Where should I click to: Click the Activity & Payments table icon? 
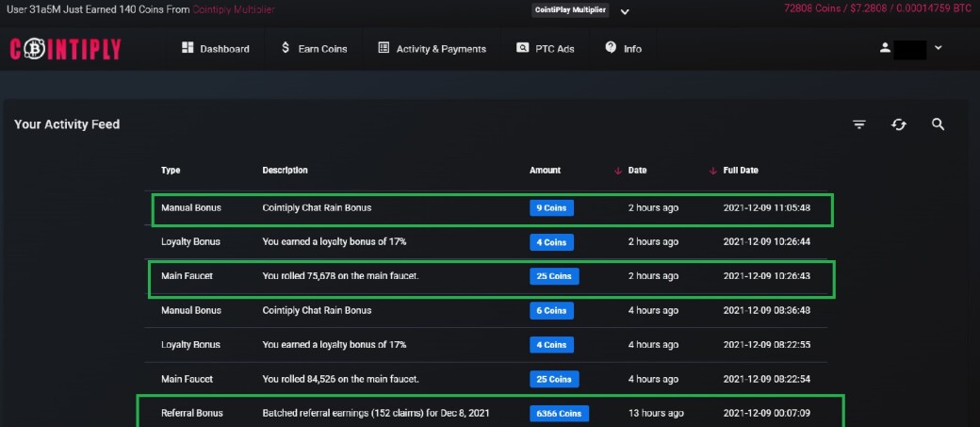(x=384, y=47)
